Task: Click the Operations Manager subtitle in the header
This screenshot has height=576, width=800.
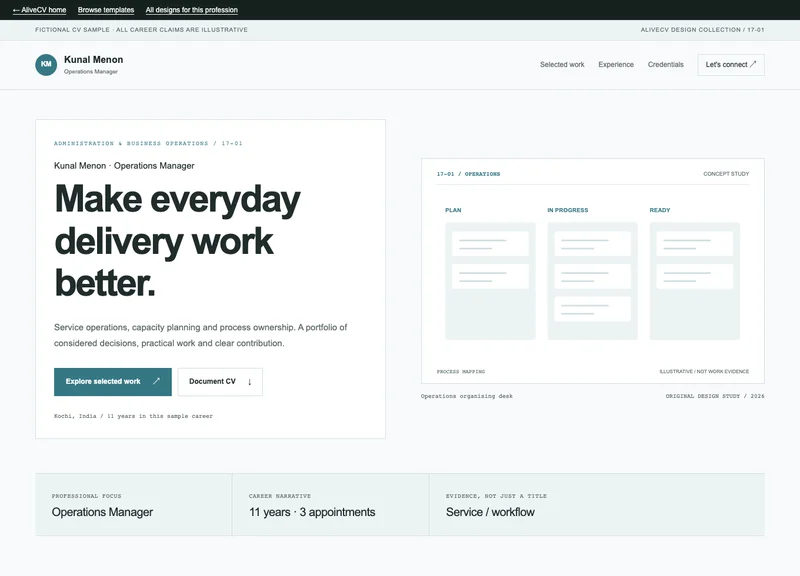Action: pyautogui.click(x=91, y=72)
